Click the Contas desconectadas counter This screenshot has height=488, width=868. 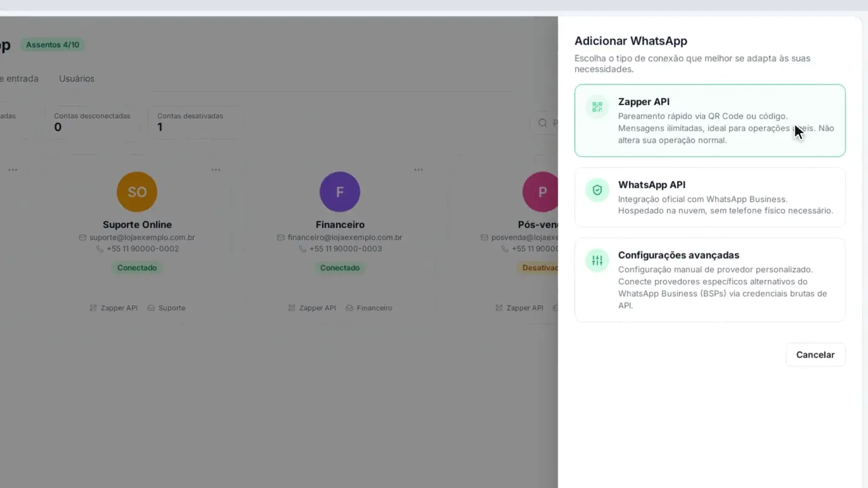coord(92,122)
